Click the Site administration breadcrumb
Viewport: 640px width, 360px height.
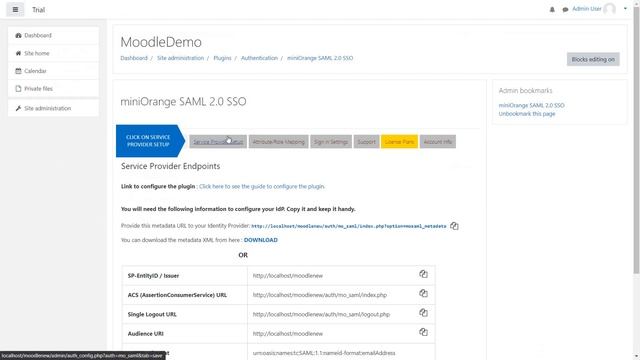click(x=180, y=58)
